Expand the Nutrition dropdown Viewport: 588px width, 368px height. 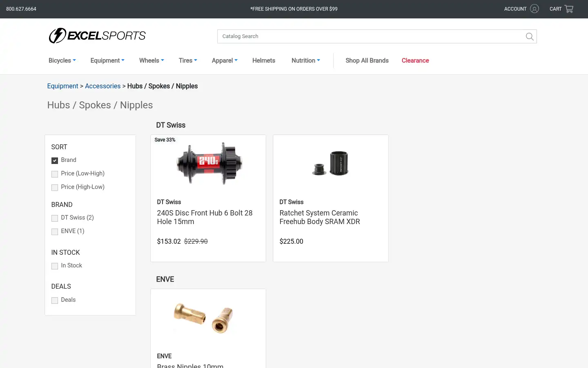(306, 61)
